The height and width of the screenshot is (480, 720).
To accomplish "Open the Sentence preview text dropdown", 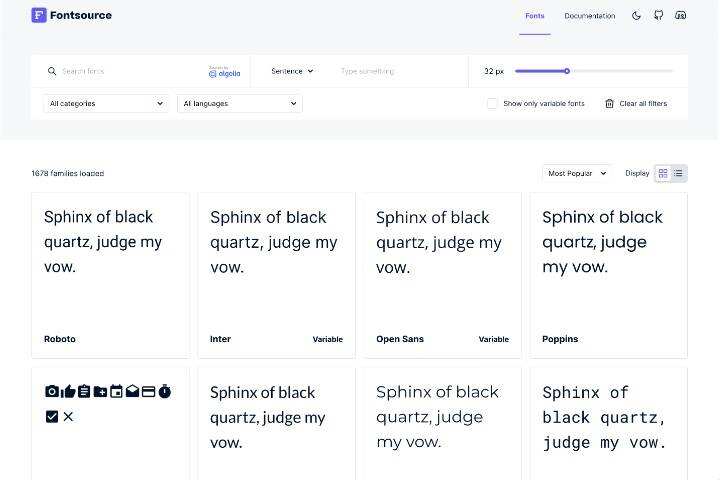I will click(292, 72).
